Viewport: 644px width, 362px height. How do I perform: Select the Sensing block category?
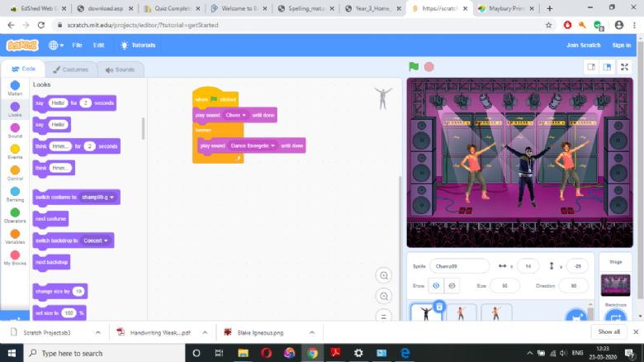[x=15, y=194]
